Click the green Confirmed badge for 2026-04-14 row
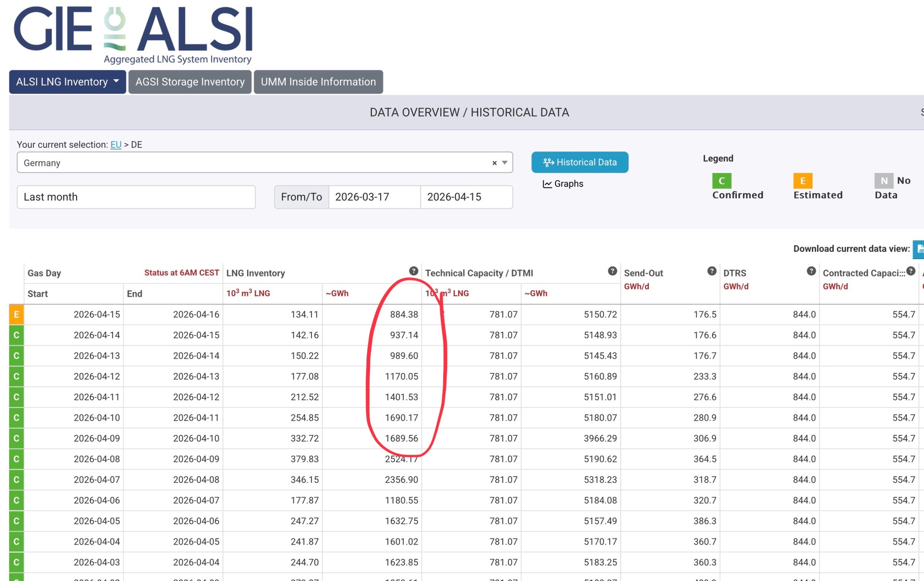924x581 pixels. click(16, 335)
